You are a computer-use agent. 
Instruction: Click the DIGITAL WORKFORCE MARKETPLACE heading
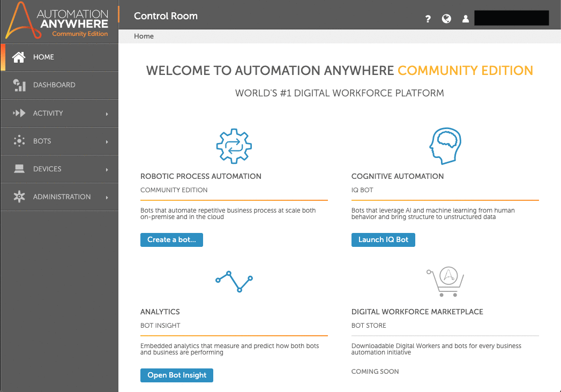pyautogui.click(x=417, y=312)
